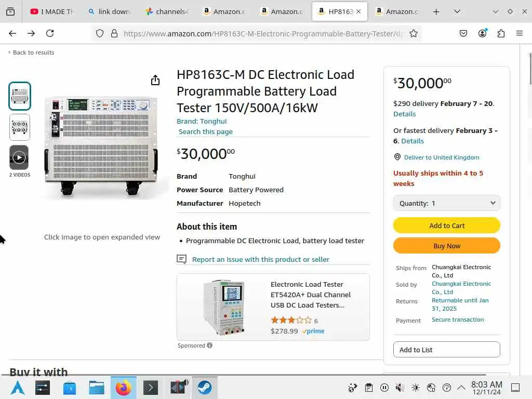Open Firefox extensions puzzle icon
Viewport: 532px width, 399px height.
pos(501,33)
